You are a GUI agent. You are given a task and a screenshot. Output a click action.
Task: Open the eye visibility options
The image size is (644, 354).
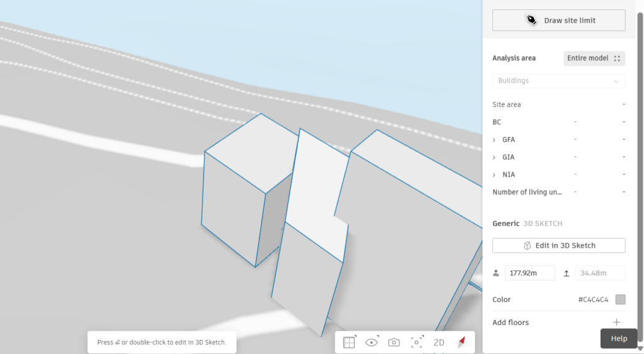click(x=372, y=342)
